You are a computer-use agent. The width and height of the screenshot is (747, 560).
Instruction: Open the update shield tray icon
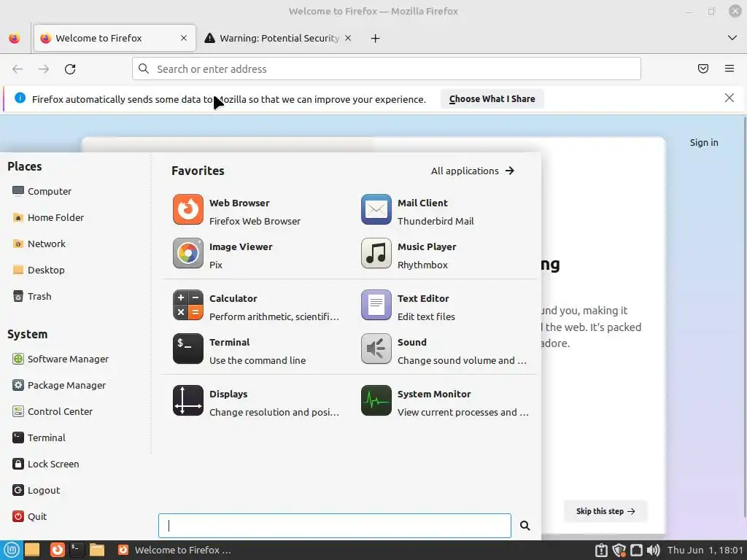[619, 550]
